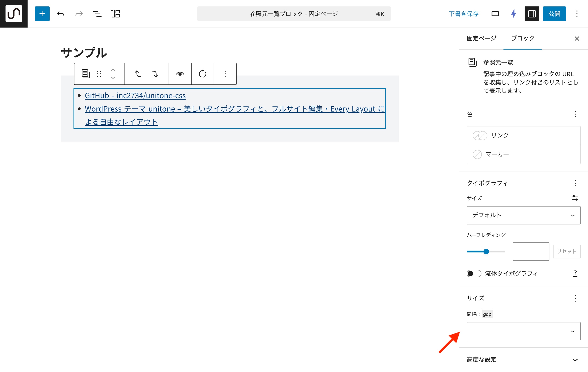Toggle the eye preview icon in block toolbar
Screen dimensions: 588x372
pos(180,74)
